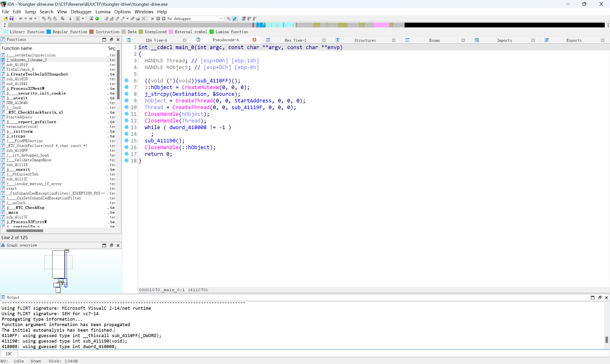Open the No debugger combo box
610x364 pixels.
195,19
